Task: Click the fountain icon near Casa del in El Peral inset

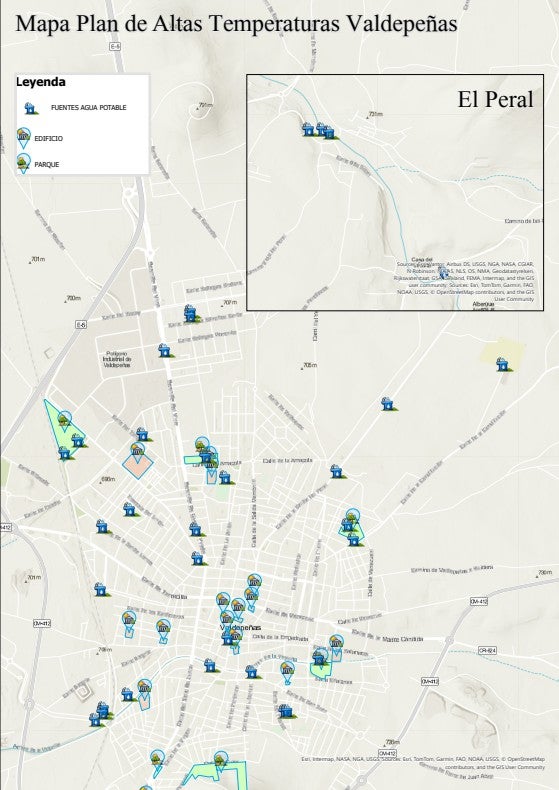Action: tap(443, 273)
